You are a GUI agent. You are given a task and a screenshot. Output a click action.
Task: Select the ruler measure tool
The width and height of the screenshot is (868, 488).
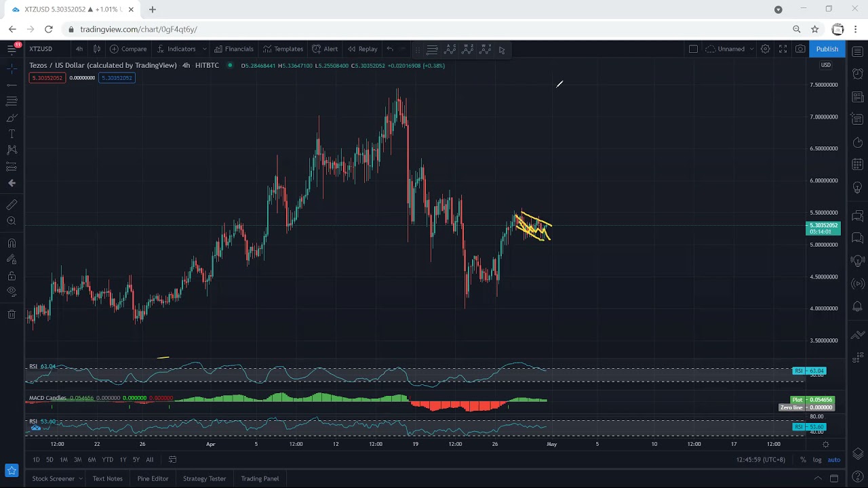click(12, 205)
